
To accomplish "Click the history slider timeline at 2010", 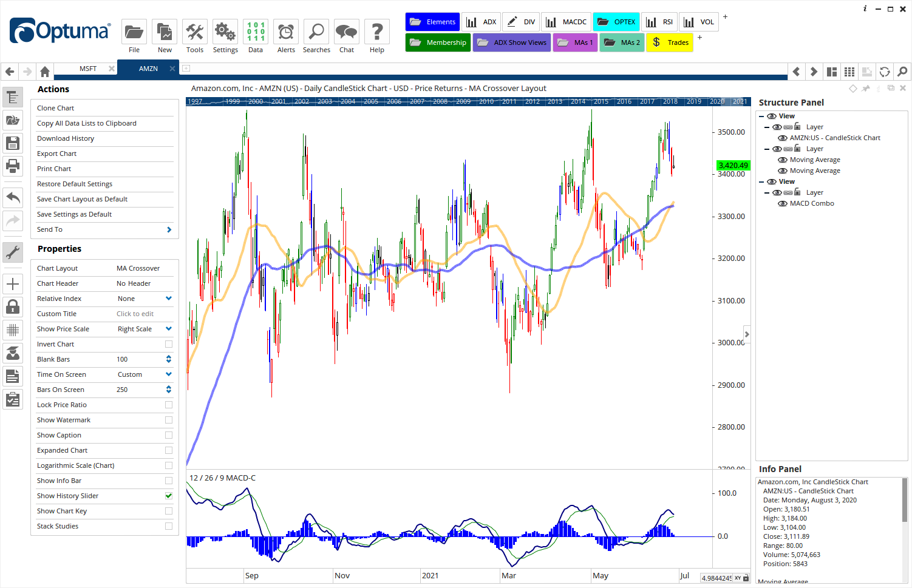I will coord(486,101).
